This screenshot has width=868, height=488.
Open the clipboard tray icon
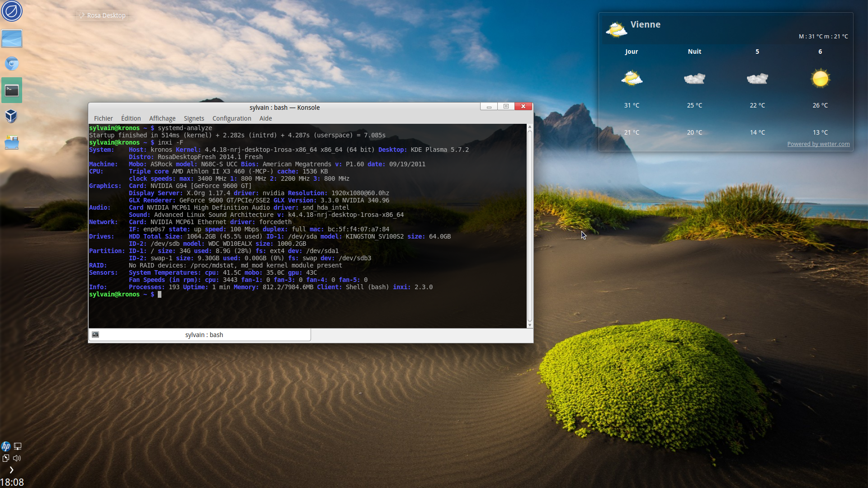6,458
